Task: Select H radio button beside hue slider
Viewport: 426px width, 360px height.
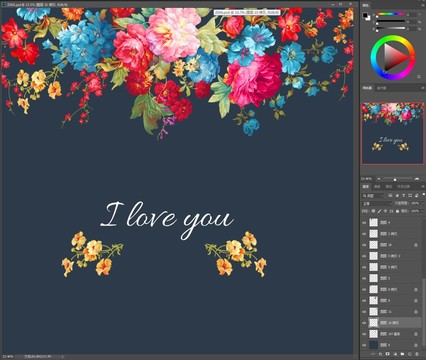Action: click(x=374, y=15)
